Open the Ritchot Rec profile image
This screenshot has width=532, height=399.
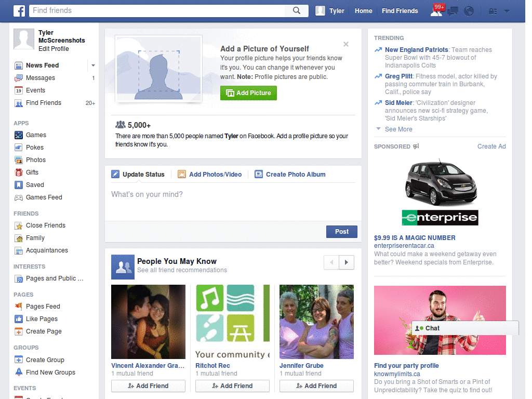[x=232, y=322]
